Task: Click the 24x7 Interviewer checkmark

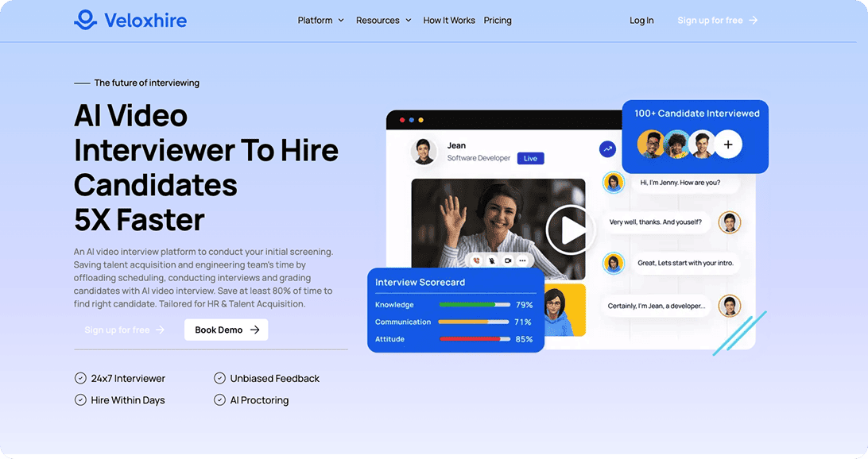Action: (80, 379)
